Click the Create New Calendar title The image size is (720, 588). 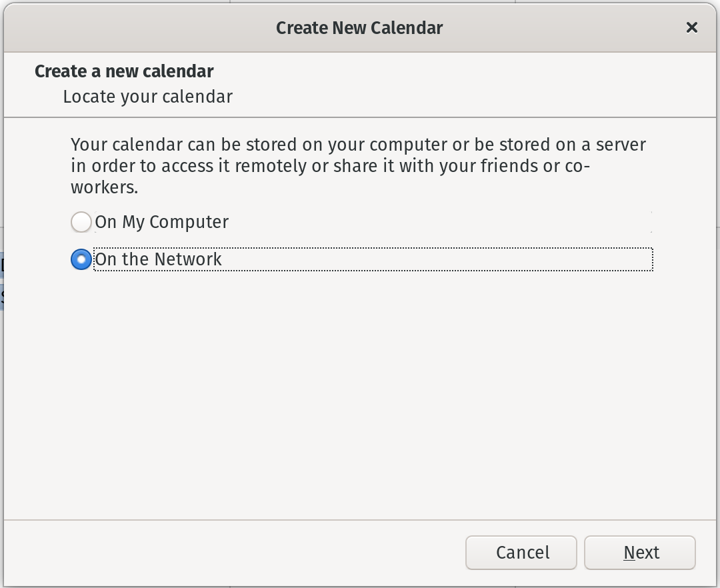point(359,27)
